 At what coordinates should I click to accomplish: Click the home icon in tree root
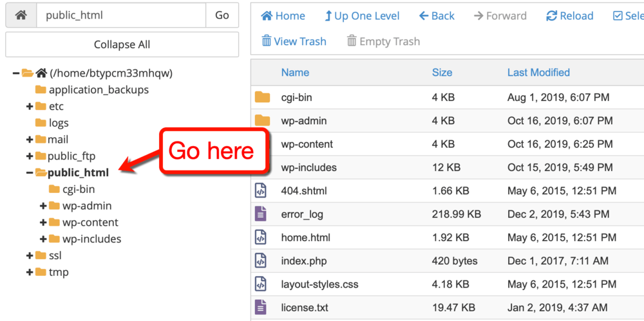pos(41,73)
